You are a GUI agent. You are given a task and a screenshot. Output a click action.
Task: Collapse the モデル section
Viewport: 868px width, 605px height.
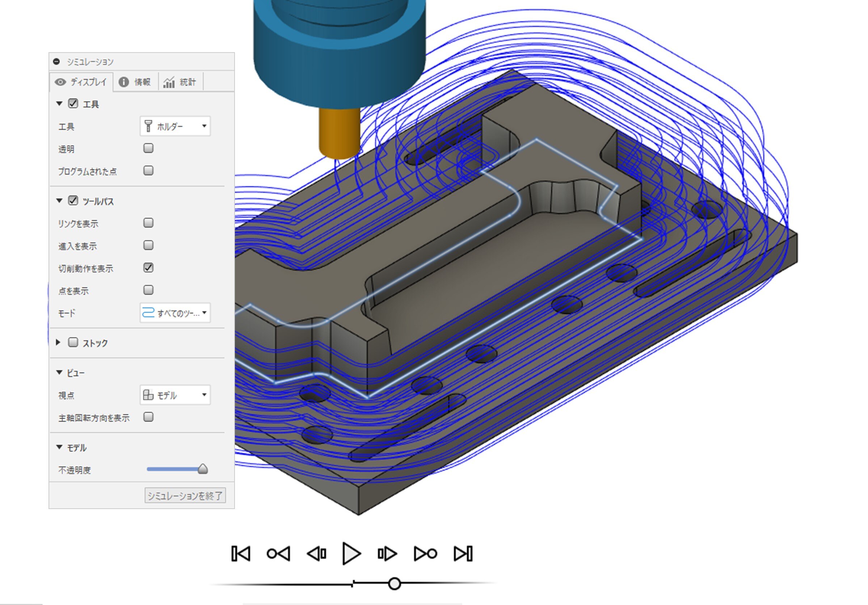tap(59, 447)
